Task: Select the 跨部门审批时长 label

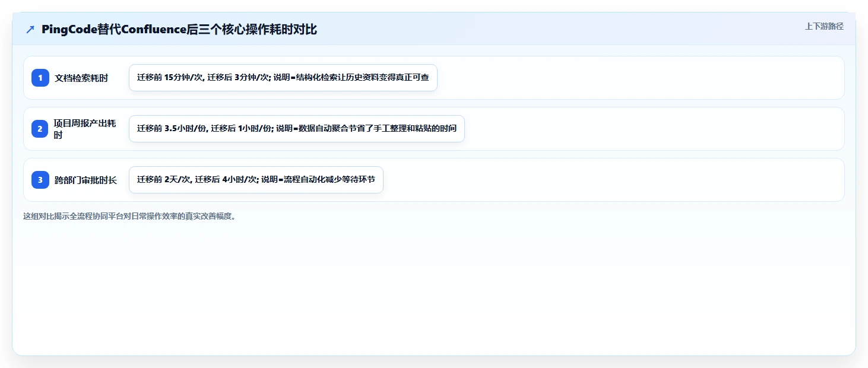Action: point(86,180)
